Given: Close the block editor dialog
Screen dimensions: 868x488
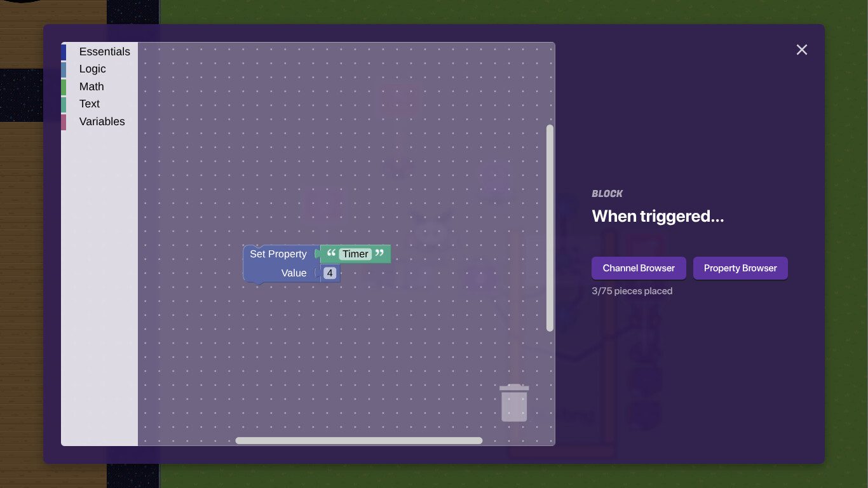Looking at the screenshot, I should (801, 50).
